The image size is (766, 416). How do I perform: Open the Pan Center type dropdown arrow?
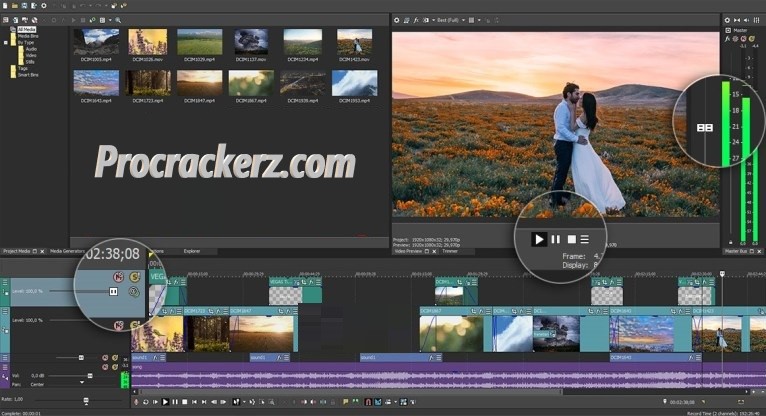82,382
